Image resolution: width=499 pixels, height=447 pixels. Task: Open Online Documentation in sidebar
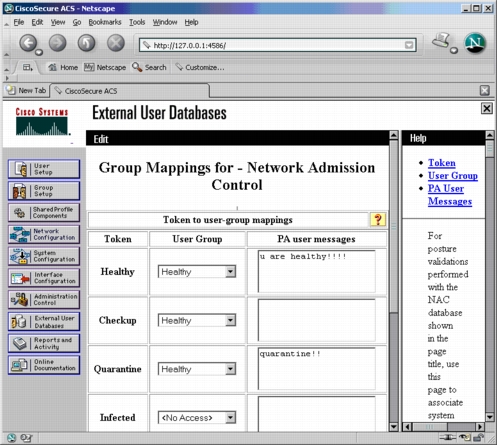pyautogui.click(x=44, y=365)
